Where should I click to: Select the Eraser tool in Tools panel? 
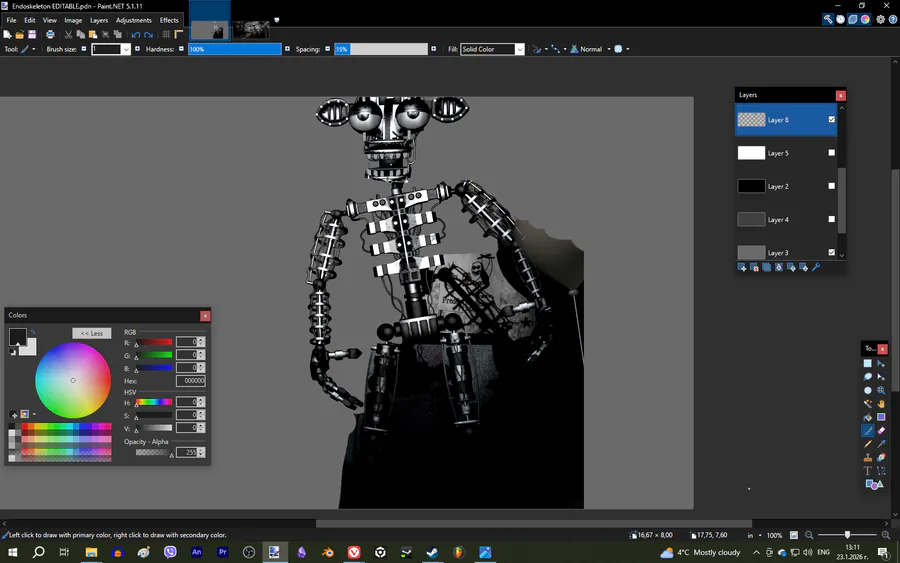pos(881,430)
